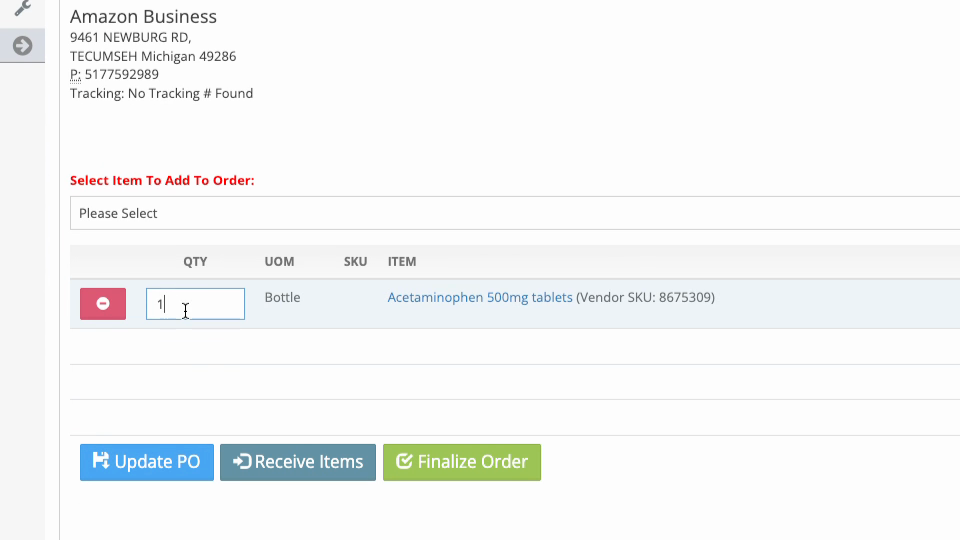Screen dimensions: 960x540
Task: Click the Update PO button
Action: point(147,462)
